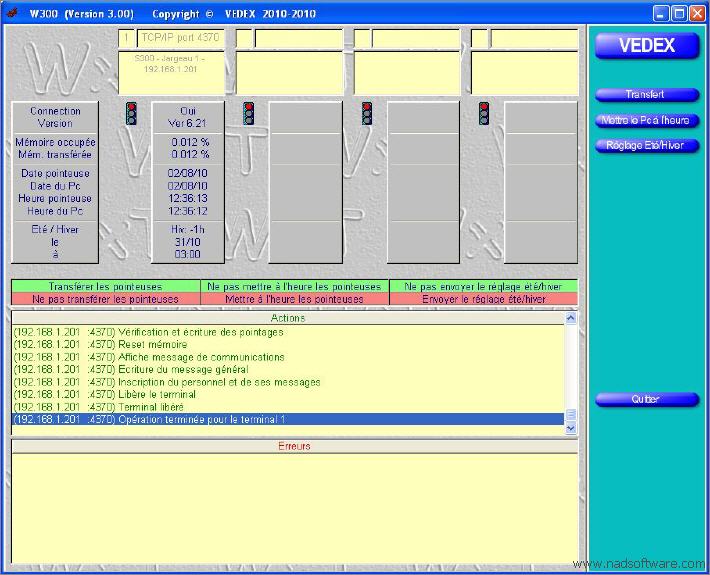This screenshot has width=710, height=575.
Task: Click the Actions list scrollbar thumb
Action: click(x=571, y=414)
